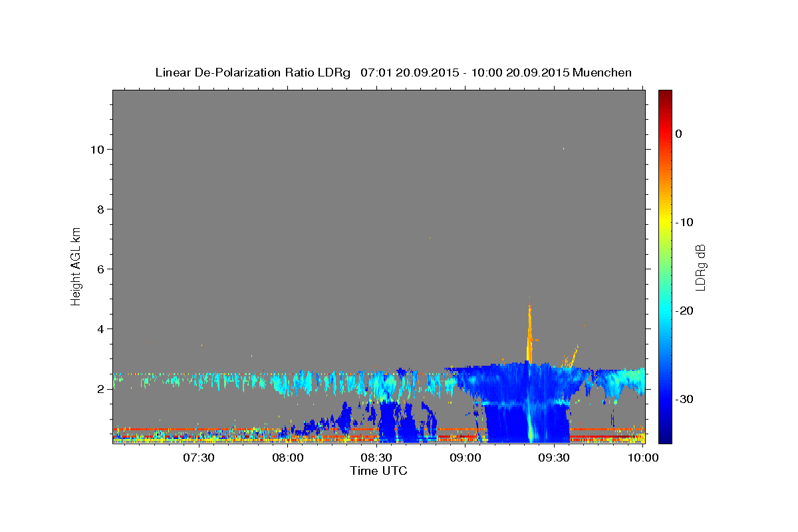The width and height of the screenshot is (798, 532).
Task: Click the height tick label 4
Action: (x=100, y=329)
